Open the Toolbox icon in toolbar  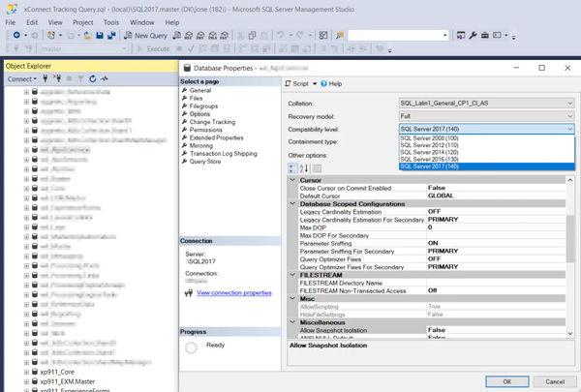[485, 35]
